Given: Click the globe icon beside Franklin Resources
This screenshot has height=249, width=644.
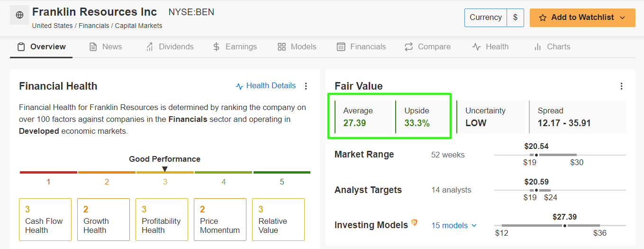Looking at the screenshot, I should (19, 15).
